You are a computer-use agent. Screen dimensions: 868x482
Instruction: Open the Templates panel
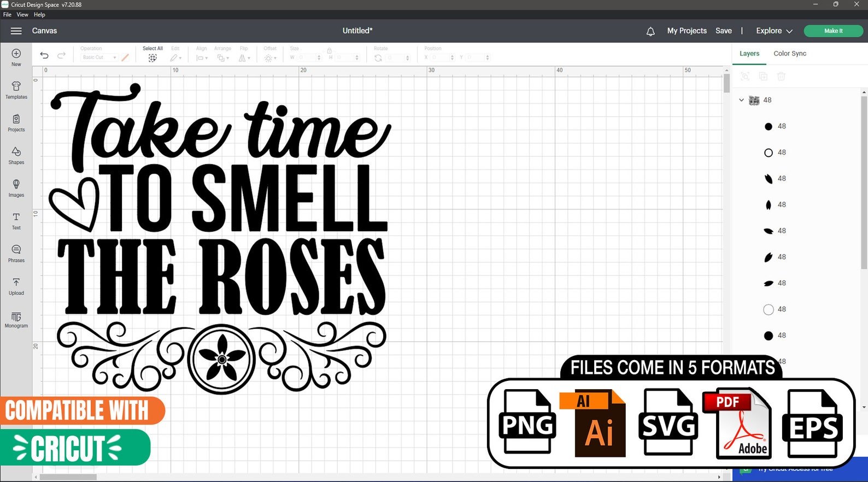tap(16, 90)
